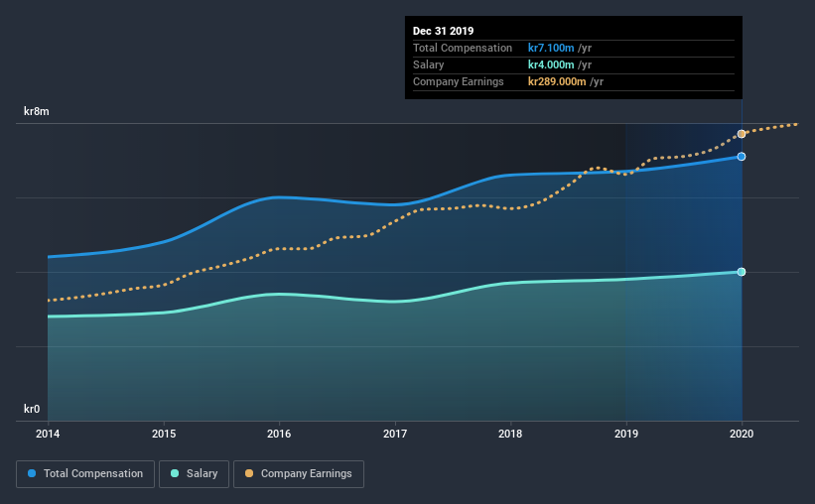Click the 2017 x-axis label
This screenshot has height=504, width=815.
pos(395,434)
